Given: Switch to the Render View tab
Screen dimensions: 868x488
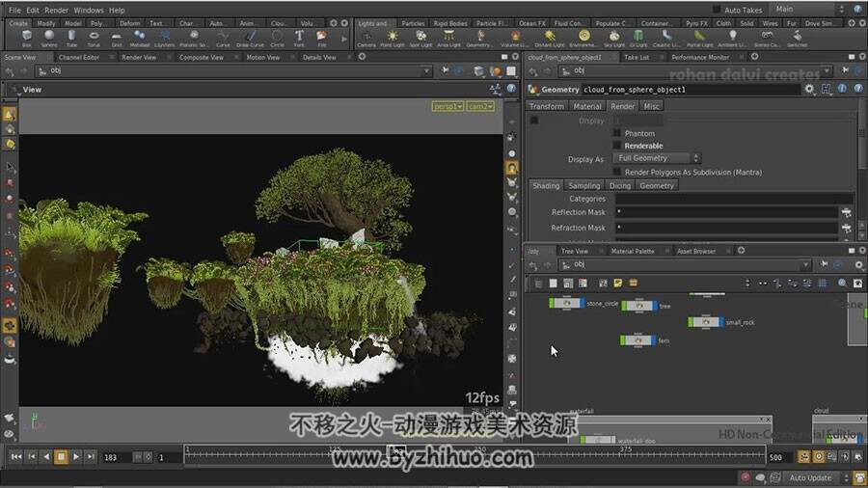Looking at the screenshot, I should 138,57.
